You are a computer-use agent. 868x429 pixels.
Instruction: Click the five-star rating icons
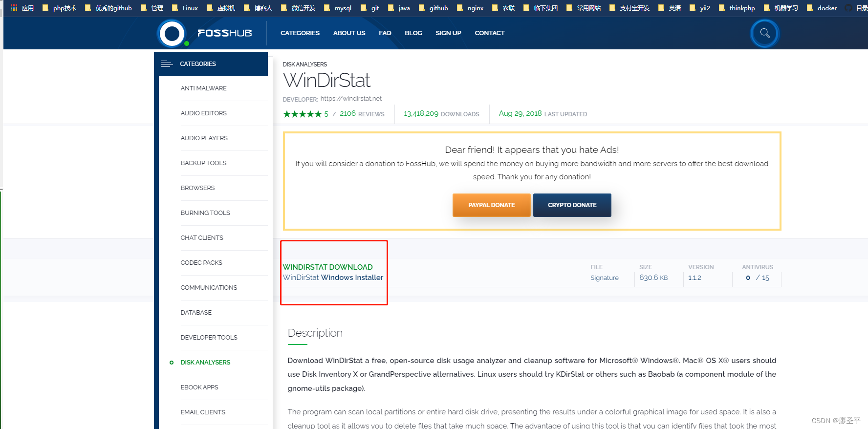point(302,114)
